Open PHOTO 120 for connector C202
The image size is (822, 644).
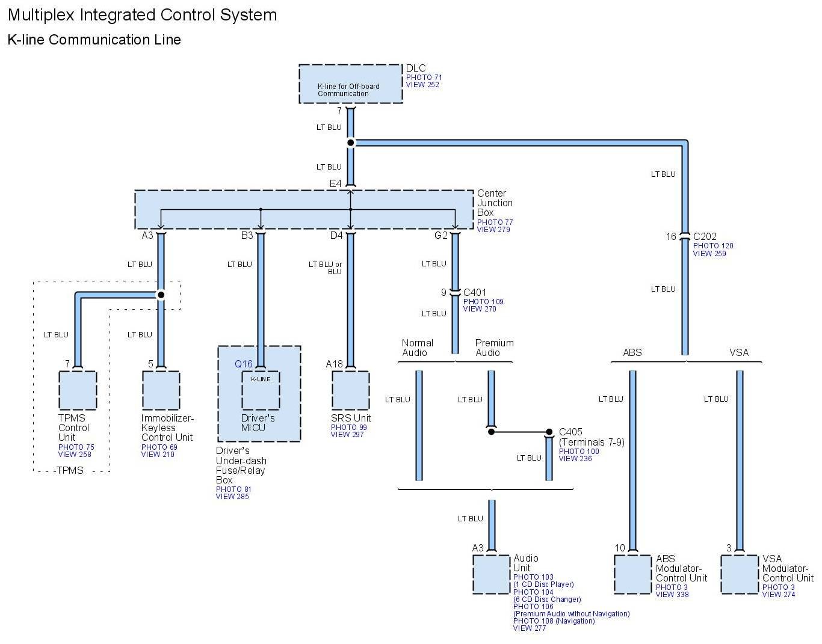coord(712,246)
